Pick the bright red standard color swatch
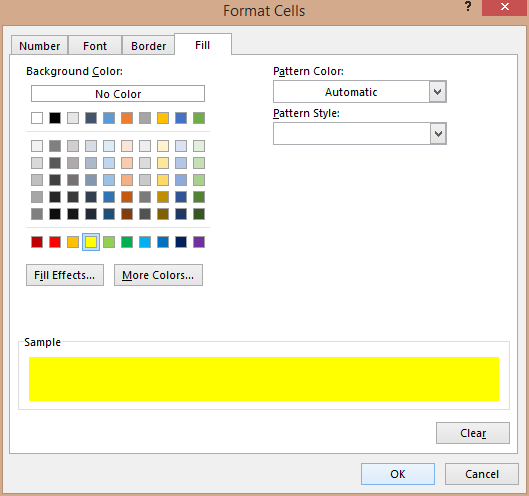 coord(55,242)
